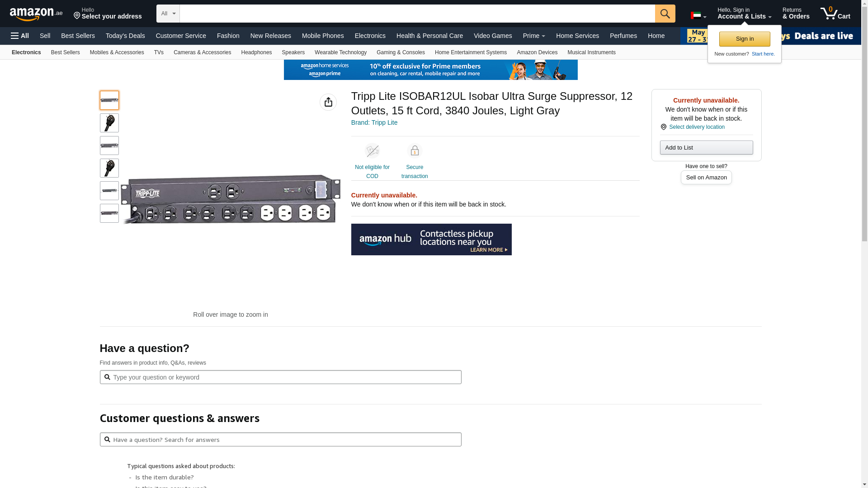The image size is (868, 488).
Task: Open the Headphones category tab
Action: [256, 52]
